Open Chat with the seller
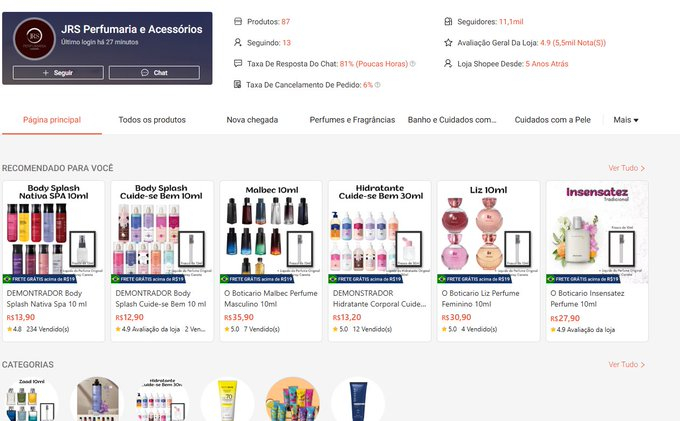This screenshot has width=680, height=421. tap(154, 72)
